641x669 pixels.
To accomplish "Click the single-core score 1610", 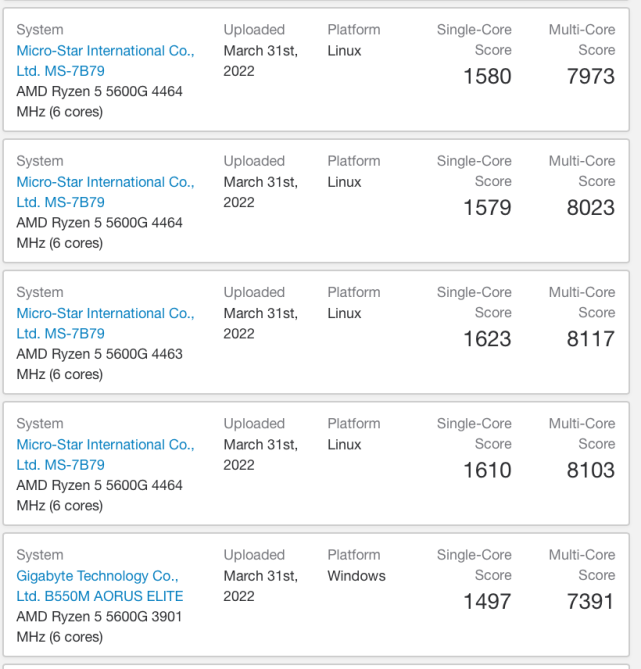I will coord(487,470).
